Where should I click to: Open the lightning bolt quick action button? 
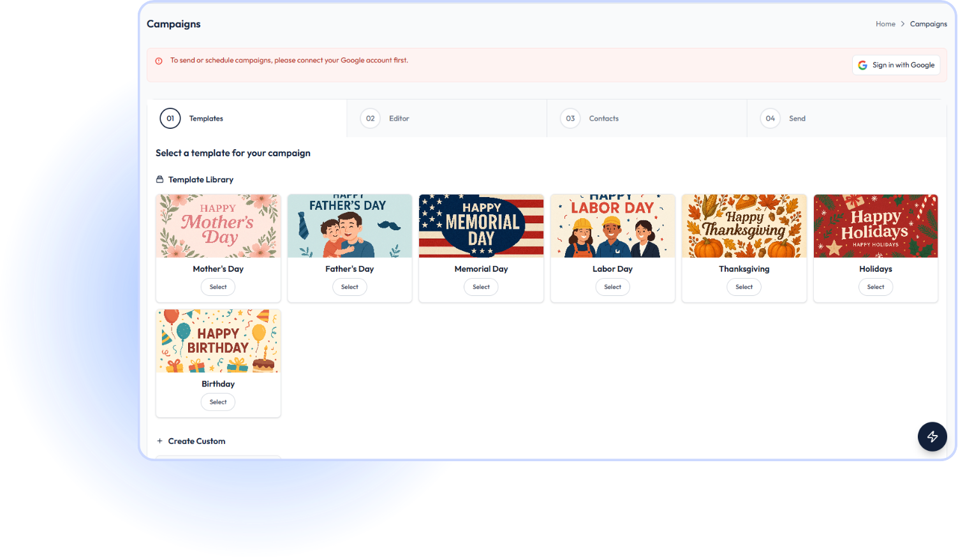(x=932, y=437)
